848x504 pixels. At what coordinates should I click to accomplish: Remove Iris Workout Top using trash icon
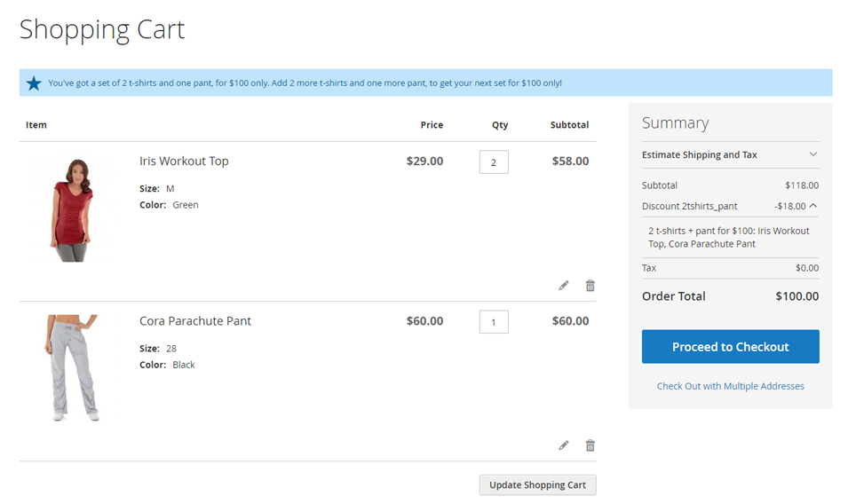coord(590,285)
